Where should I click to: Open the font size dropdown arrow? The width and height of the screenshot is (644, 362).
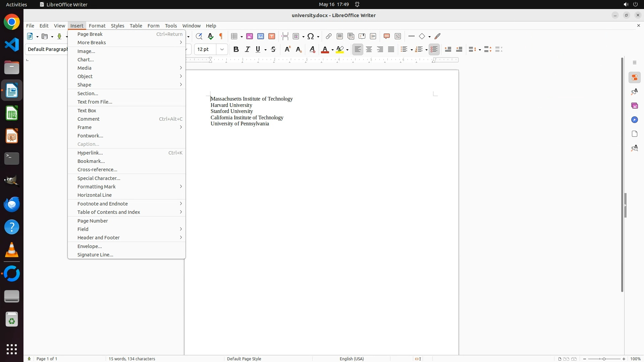[x=222, y=50]
